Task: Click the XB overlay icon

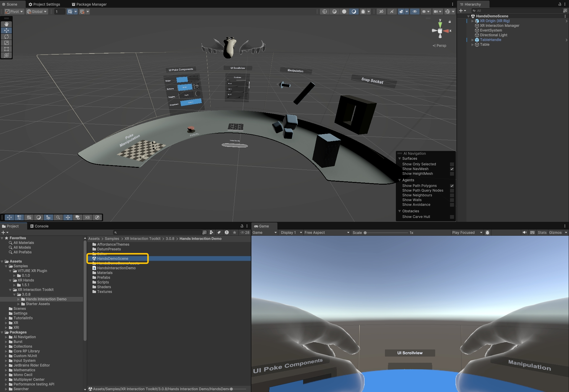Action: tap(87, 217)
